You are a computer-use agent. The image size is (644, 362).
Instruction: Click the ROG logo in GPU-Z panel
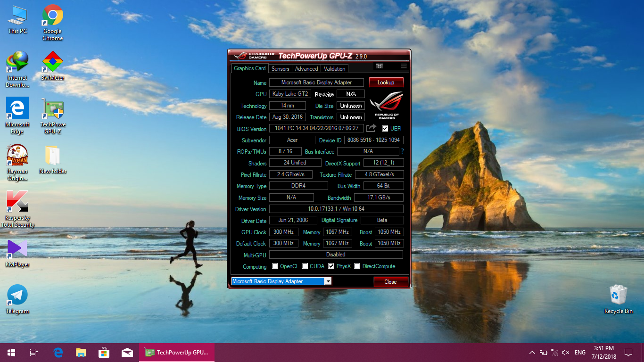tap(387, 106)
